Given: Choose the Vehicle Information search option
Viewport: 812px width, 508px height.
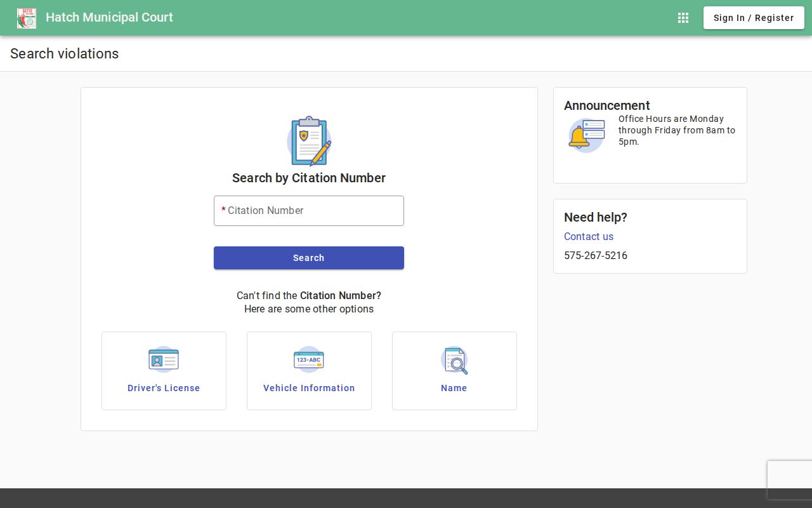Looking at the screenshot, I should [x=309, y=371].
